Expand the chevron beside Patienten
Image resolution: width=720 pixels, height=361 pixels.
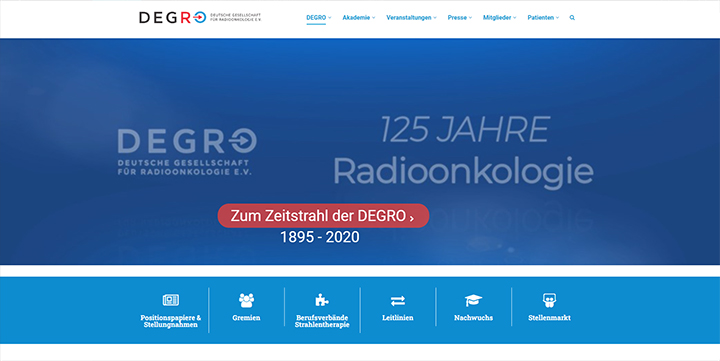(x=557, y=18)
